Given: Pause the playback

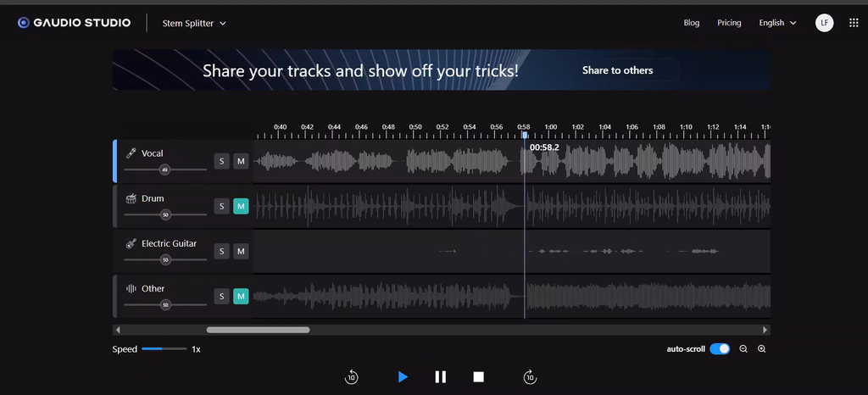Looking at the screenshot, I should [x=441, y=377].
